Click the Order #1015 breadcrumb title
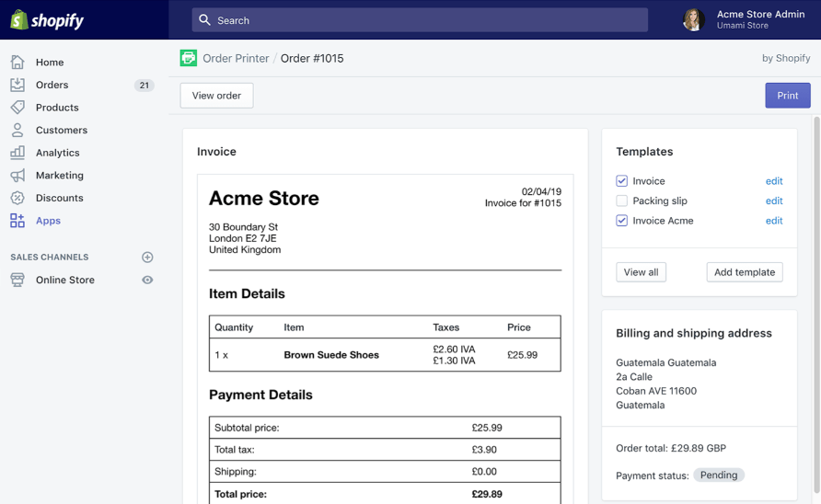821x504 pixels. point(312,58)
